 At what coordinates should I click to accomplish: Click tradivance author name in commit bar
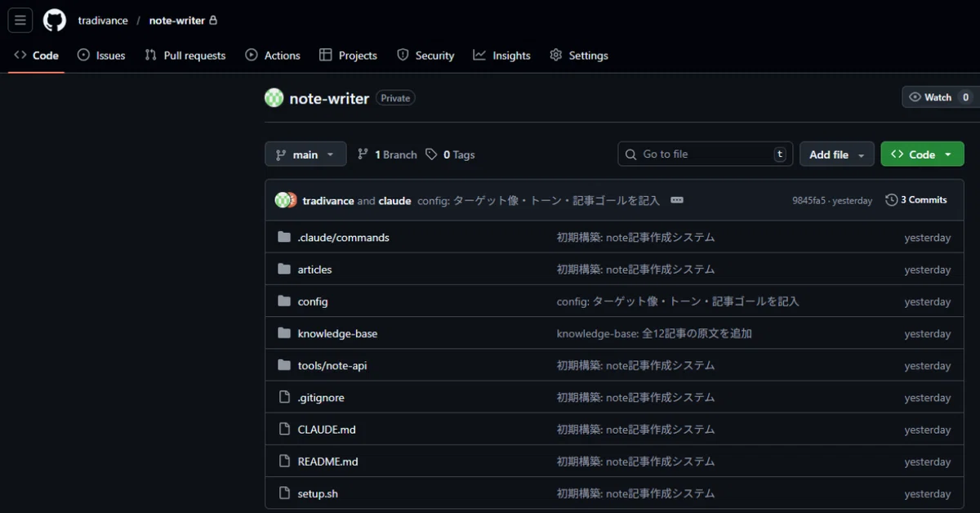328,200
